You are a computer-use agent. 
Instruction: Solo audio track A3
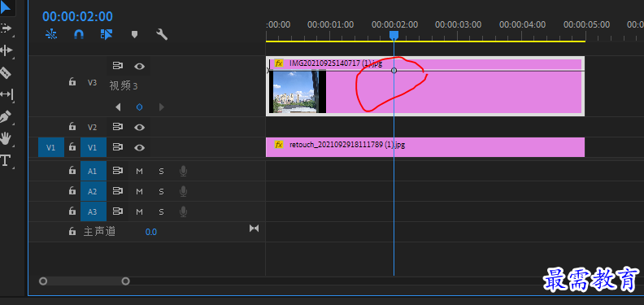(162, 212)
